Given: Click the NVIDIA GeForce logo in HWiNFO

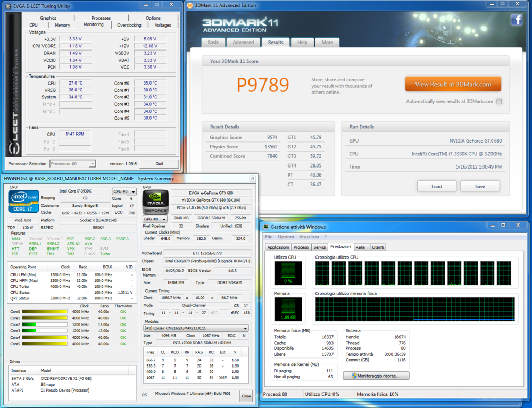Looking at the screenshot, I should tap(155, 202).
